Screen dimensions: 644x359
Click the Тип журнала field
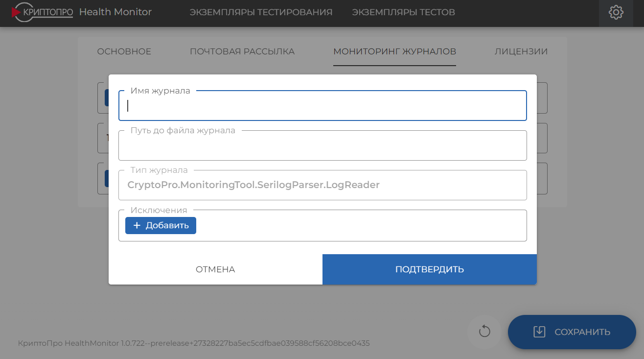point(322,185)
